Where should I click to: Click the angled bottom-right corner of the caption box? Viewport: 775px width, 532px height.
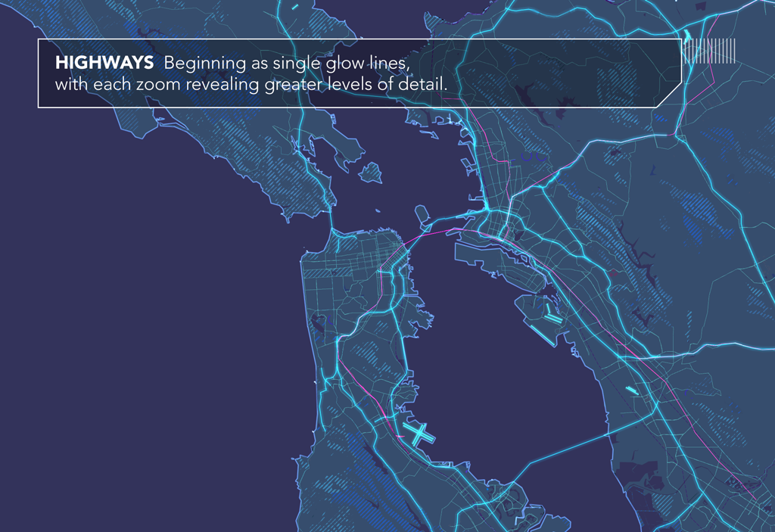(x=669, y=95)
